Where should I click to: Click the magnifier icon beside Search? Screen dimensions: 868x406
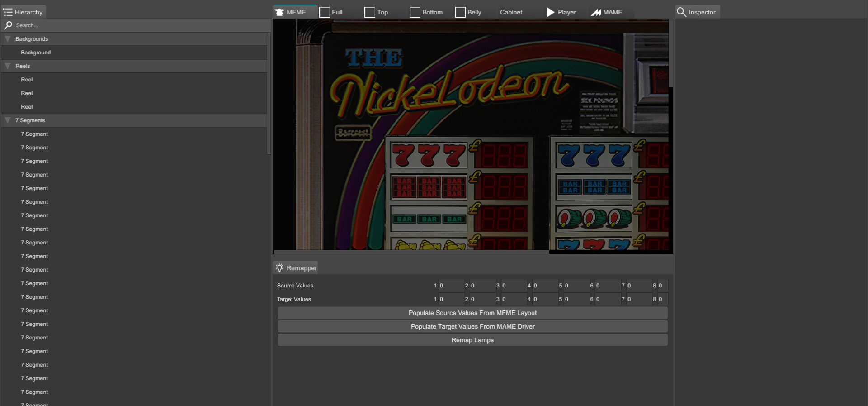point(8,25)
